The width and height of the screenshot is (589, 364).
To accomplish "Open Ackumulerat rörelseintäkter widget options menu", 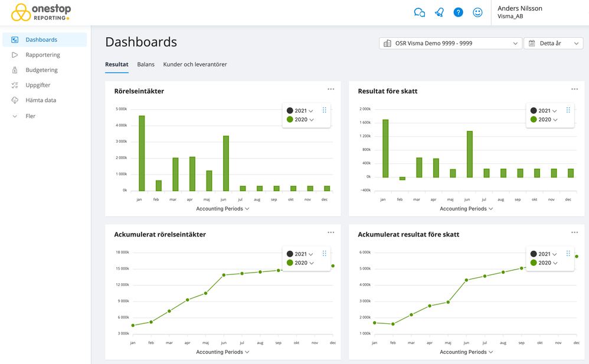I will coord(331,232).
